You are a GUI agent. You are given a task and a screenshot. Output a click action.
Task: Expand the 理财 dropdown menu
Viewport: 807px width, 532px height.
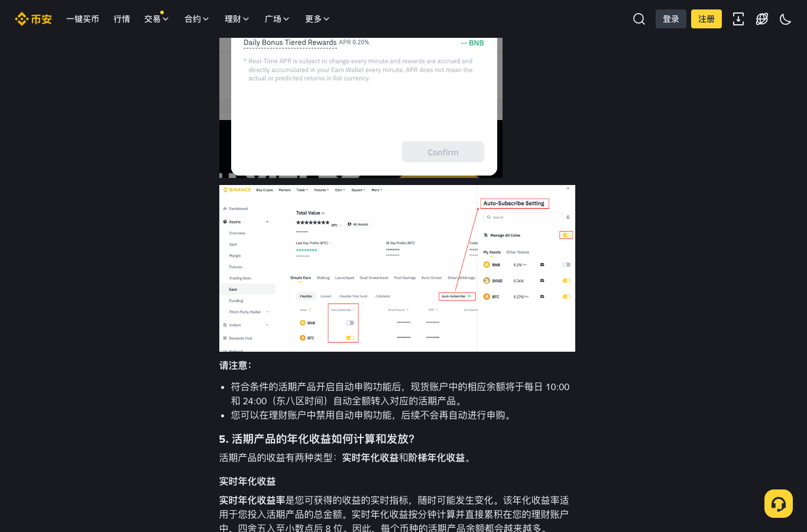coord(237,19)
